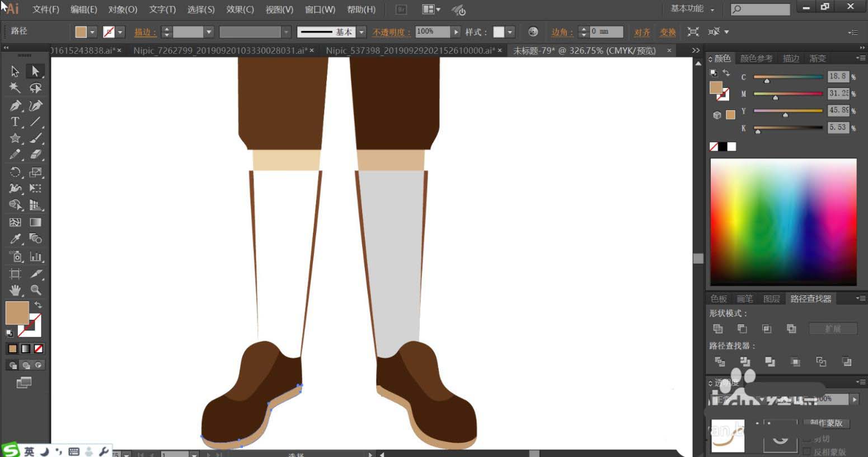Toggle the 反相蒙版 checkbox
The width and height of the screenshot is (868, 457).
point(807,451)
